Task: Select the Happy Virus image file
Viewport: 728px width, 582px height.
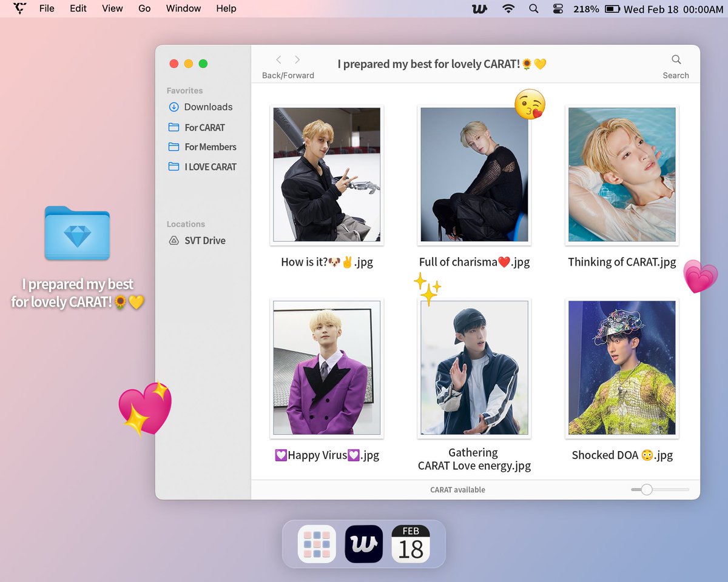Action: click(326, 368)
